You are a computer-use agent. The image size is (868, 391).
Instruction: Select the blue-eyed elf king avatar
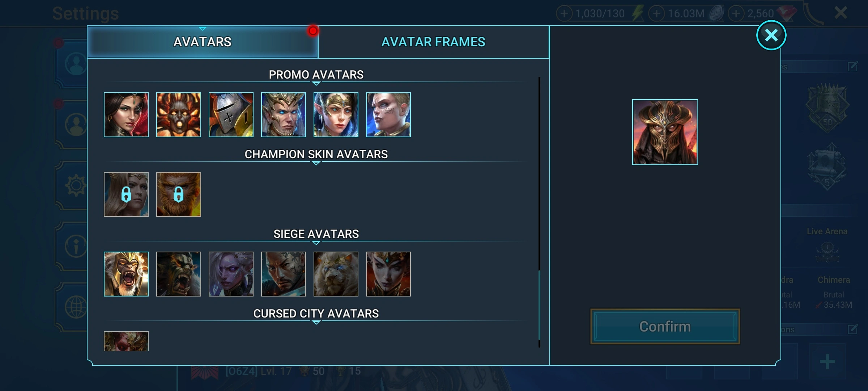(x=283, y=115)
